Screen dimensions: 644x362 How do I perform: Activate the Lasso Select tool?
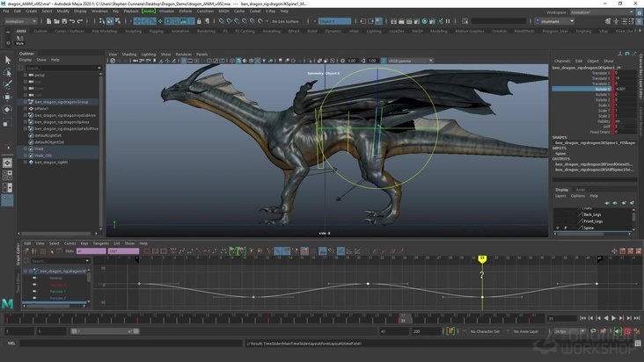coord(8,73)
